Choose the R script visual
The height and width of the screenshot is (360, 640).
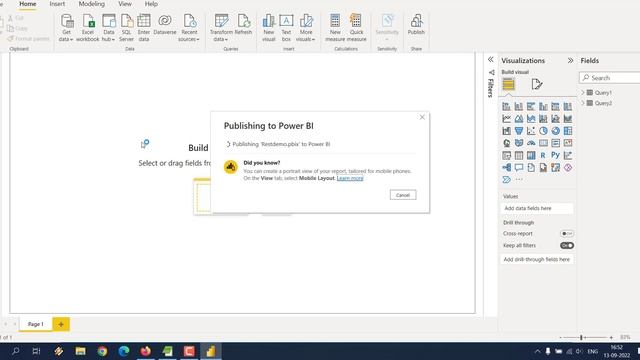point(543,156)
